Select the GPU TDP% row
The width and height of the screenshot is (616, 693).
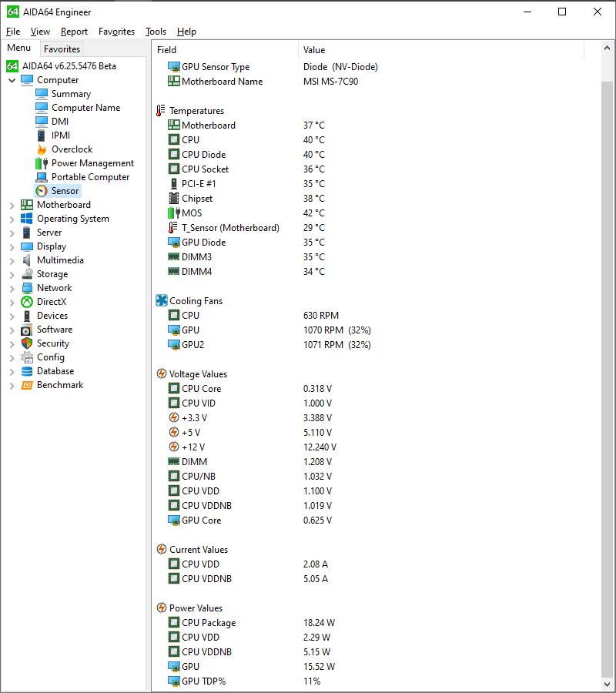pyautogui.click(x=376, y=681)
